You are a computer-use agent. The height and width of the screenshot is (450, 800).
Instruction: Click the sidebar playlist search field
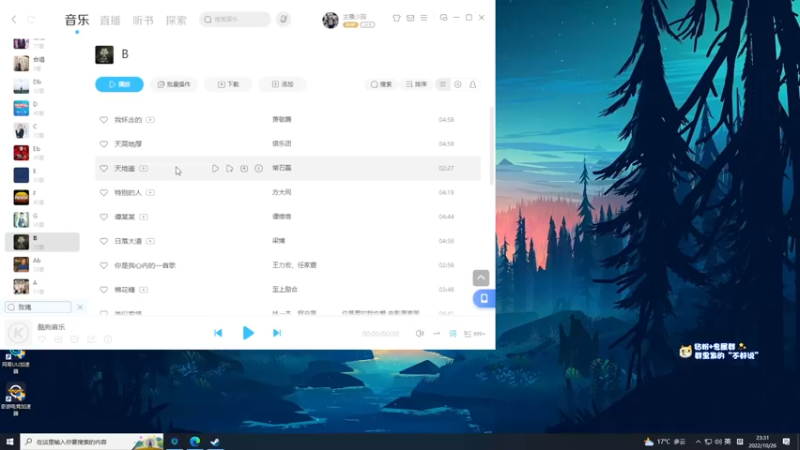pyautogui.click(x=38, y=307)
